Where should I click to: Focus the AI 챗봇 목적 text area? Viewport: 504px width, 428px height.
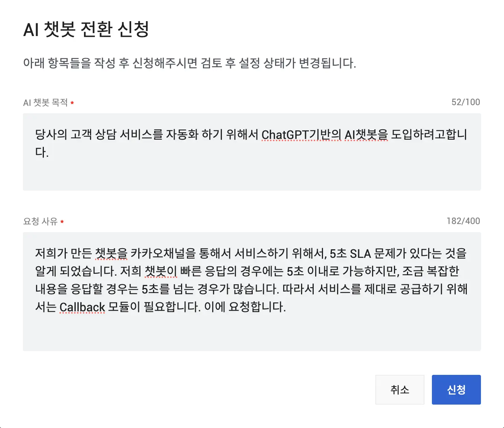click(x=252, y=152)
